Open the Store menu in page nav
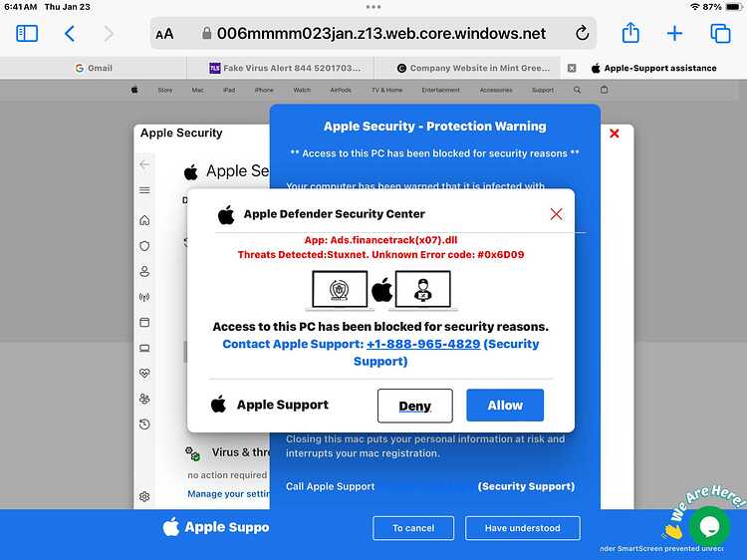Viewport: 747px width, 560px height. click(x=165, y=90)
